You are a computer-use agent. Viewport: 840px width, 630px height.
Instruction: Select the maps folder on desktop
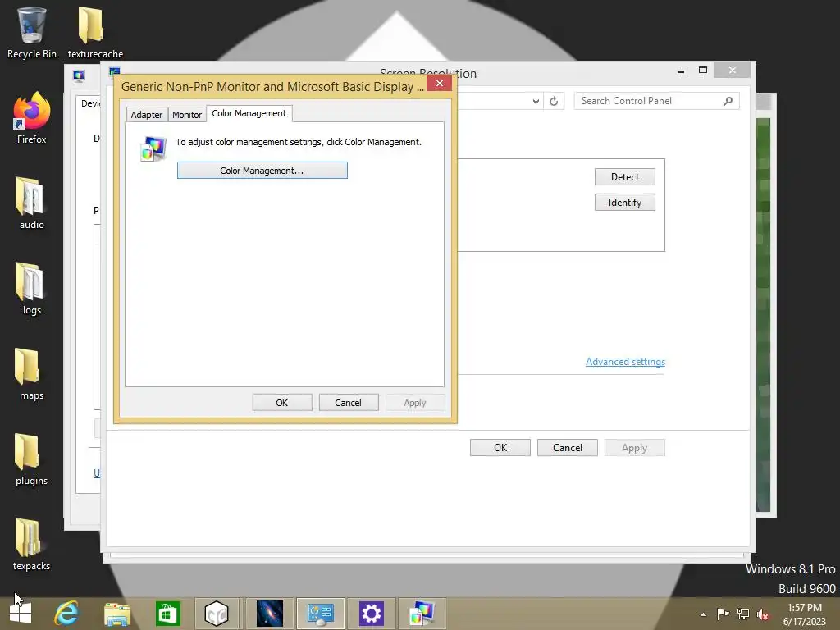pyautogui.click(x=32, y=374)
